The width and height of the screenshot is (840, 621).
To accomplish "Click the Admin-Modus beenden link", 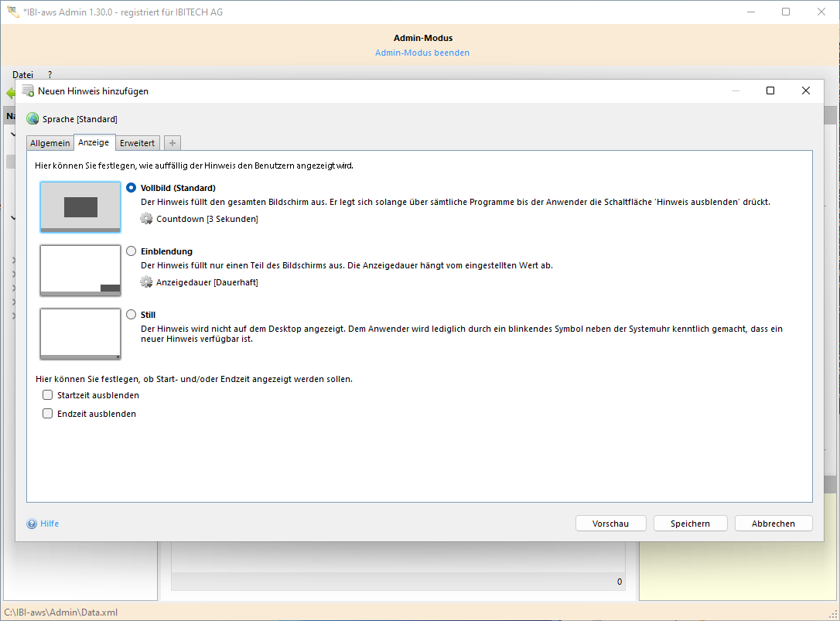I will pos(422,53).
